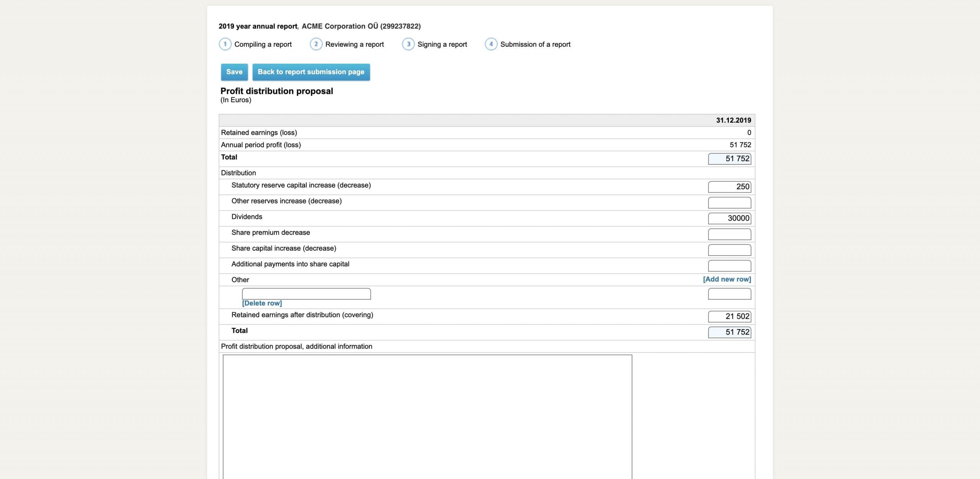
Task: Click the Other reserves increase field
Action: pos(729,202)
